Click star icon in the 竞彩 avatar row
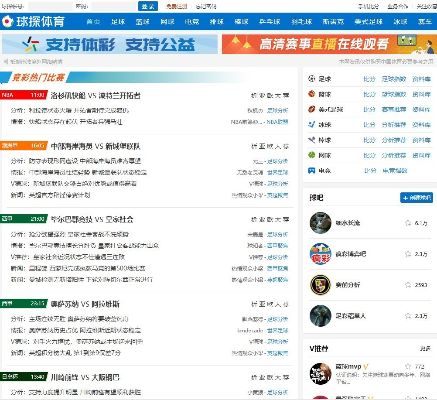This screenshot has height=400, width=437. (x=407, y=254)
